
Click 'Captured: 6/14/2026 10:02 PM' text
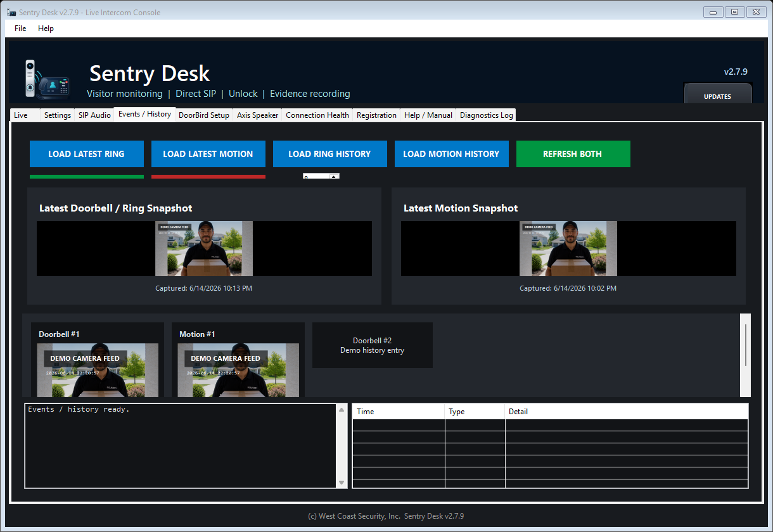pyautogui.click(x=568, y=288)
